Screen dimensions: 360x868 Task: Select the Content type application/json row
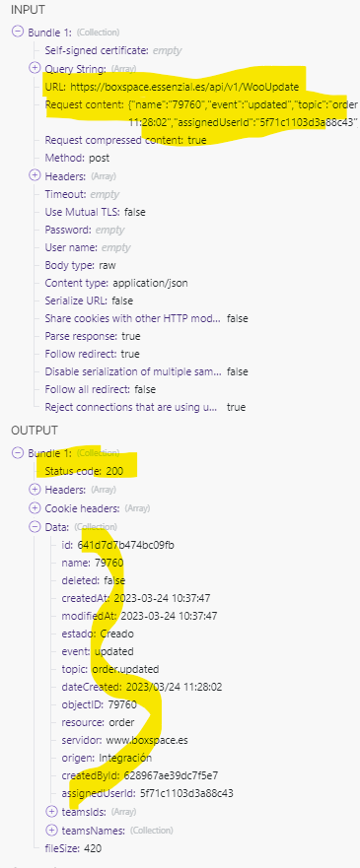(x=116, y=283)
